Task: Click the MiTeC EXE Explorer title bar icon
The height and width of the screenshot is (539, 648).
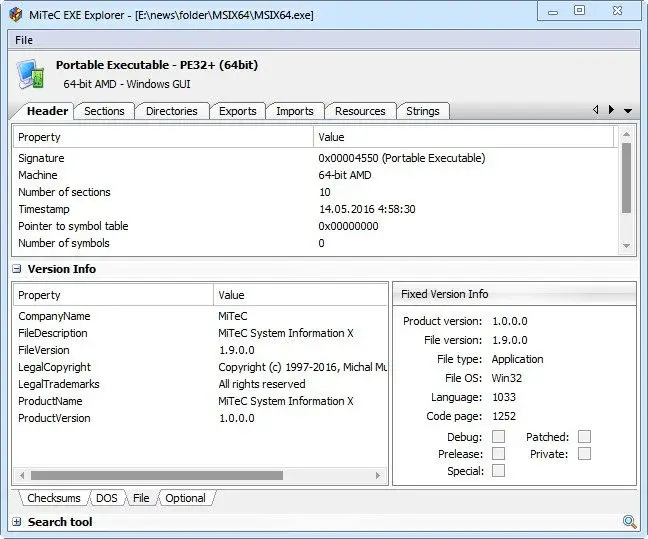Action: [x=16, y=14]
